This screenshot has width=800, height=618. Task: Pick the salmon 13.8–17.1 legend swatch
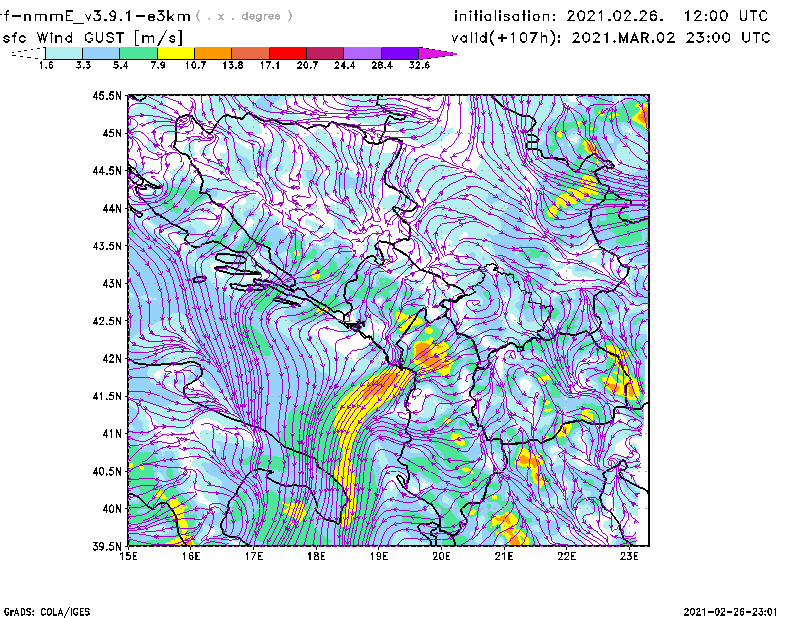coord(251,53)
